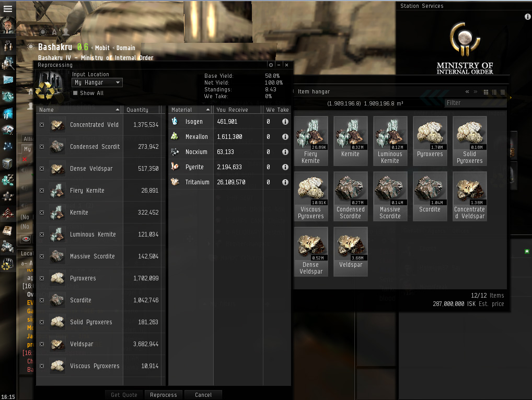Screen dimensions: 532x400
Task: Focus the Item hangar Filter field
Action: pyautogui.click(x=475, y=103)
